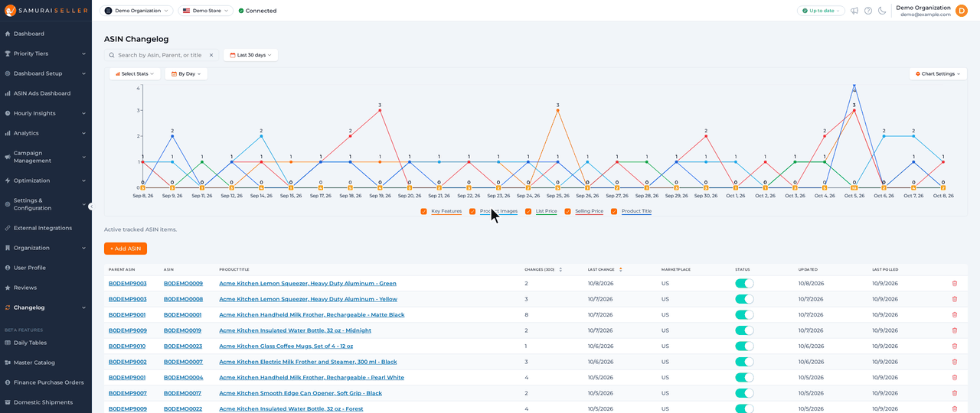Viewport: 980px width, 413px height.
Task: Delete the B0DEMO0007 row via trash icon
Action: tap(954, 362)
